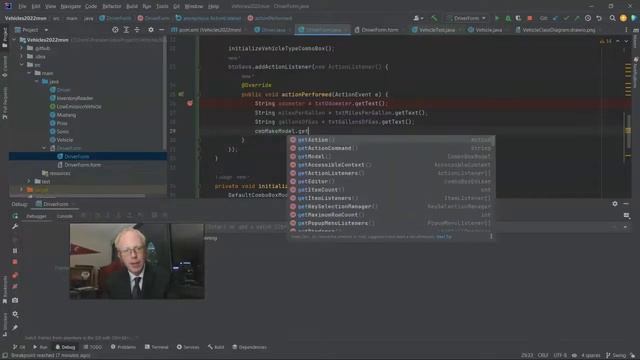Click the Git commit checkmark icon

click(x=566, y=18)
